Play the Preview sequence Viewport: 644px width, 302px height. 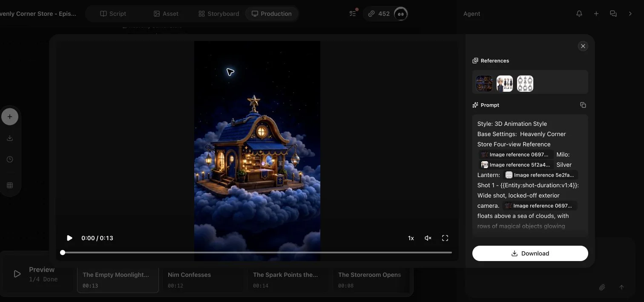point(17,274)
